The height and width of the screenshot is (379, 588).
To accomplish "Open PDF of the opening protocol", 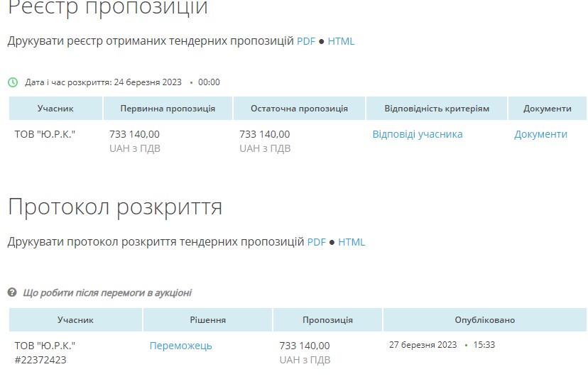I will pos(316,242).
